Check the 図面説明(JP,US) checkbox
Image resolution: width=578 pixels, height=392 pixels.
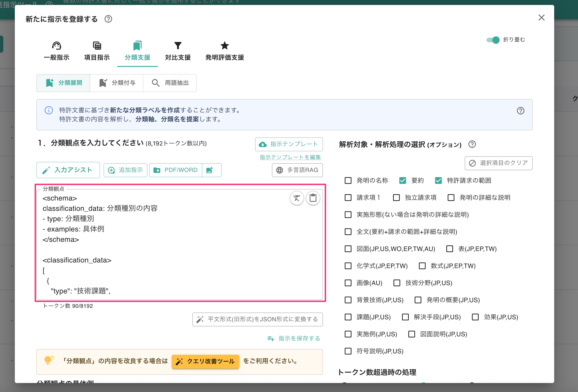pyautogui.click(x=412, y=334)
